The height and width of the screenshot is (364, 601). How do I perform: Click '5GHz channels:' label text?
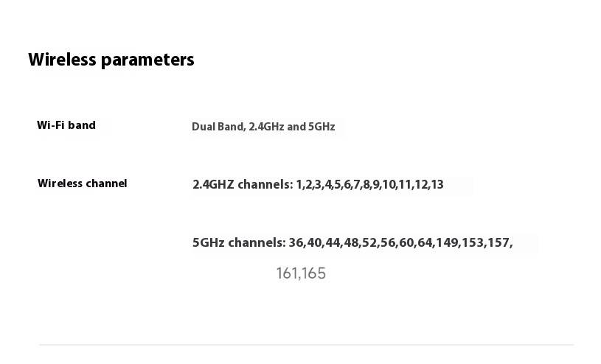pyautogui.click(x=239, y=242)
